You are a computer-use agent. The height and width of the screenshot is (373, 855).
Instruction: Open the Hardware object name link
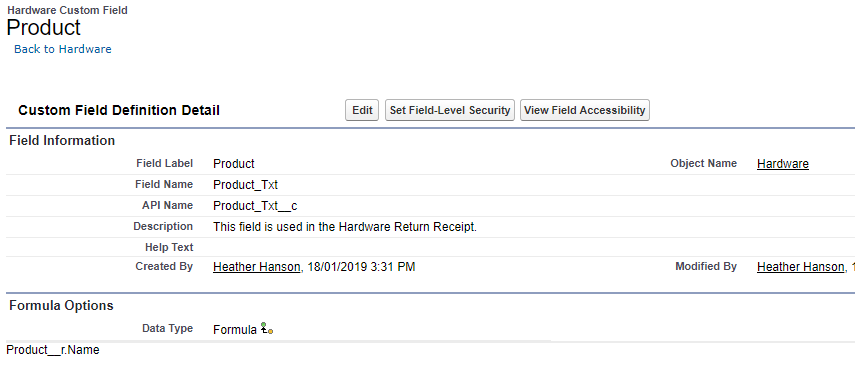click(782, 164)
